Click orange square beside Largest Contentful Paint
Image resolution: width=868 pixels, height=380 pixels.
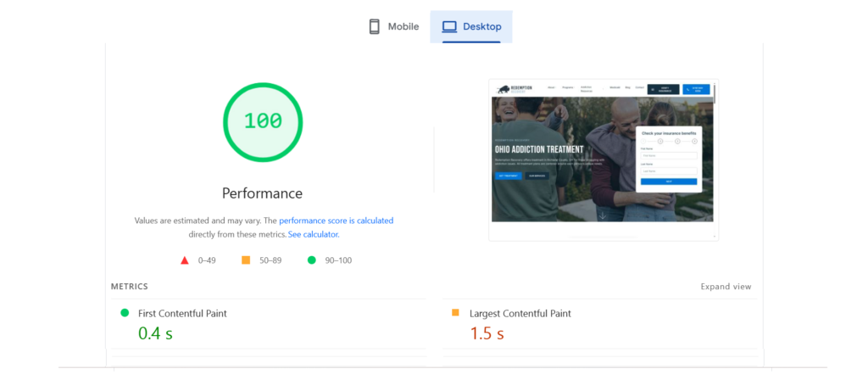(x=455, y=313)
